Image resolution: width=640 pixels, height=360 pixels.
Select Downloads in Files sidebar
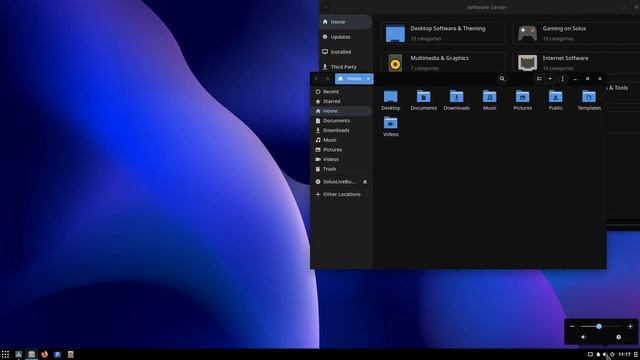[342, 130]
